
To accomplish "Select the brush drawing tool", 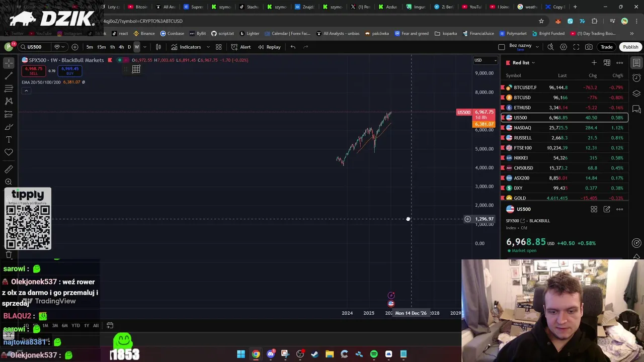I will pos(9,127).
